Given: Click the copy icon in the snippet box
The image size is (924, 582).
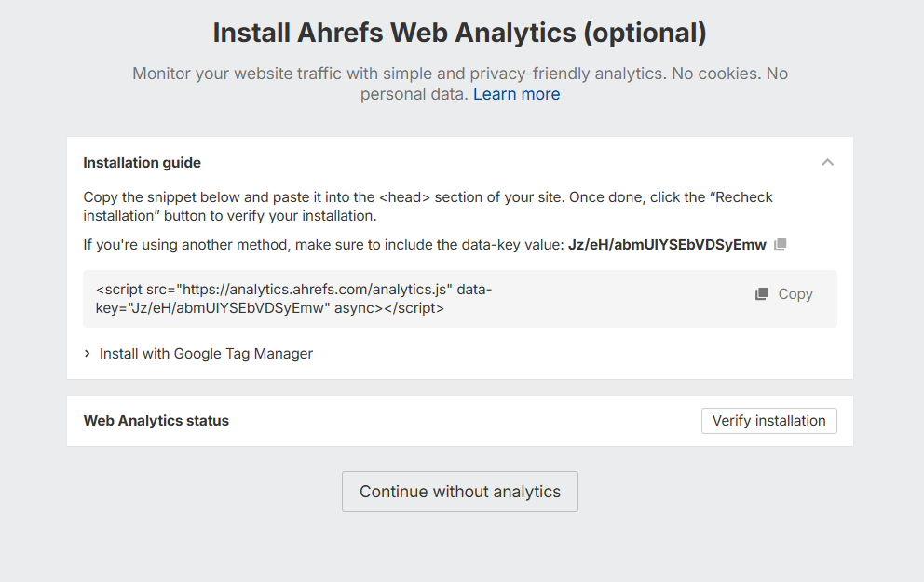Looking at the screenshot, I should click(762, 294).
